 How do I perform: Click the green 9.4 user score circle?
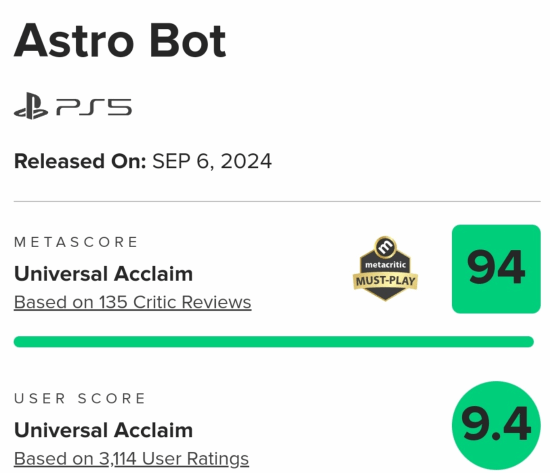496,425
